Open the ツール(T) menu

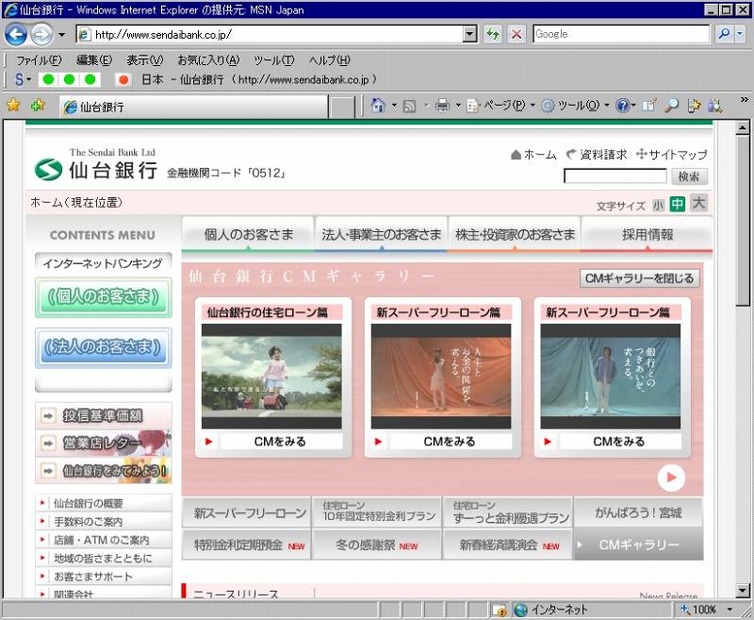(274, 60)
